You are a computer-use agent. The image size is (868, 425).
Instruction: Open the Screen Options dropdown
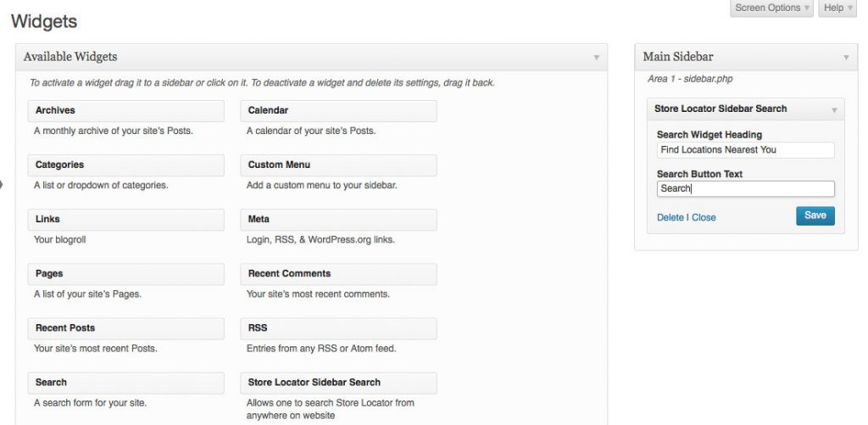point(771,8)
